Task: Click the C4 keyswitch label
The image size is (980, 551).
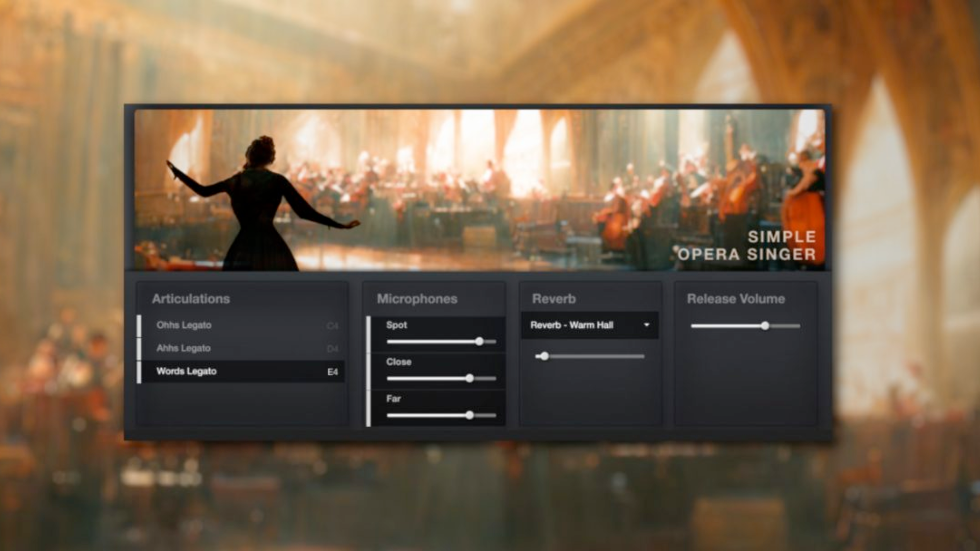Action: tap(332, 325)
